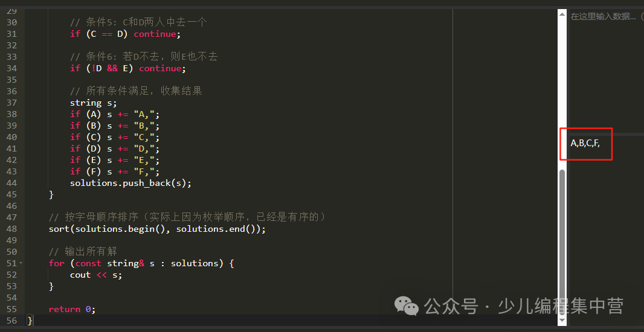The height and width of the screenshot is (332, 644).
Task: Click the "return 0;" line
Action: point(72,309)
